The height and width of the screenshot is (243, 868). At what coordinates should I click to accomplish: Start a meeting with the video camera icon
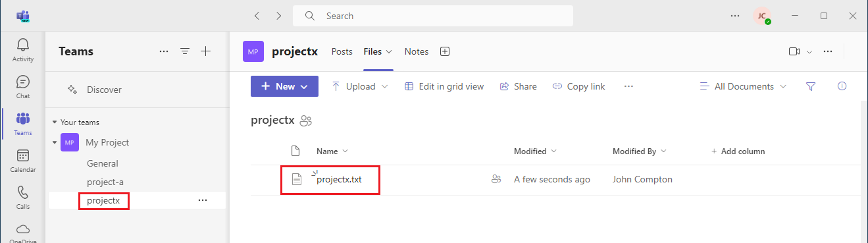[x=794, y=51]
